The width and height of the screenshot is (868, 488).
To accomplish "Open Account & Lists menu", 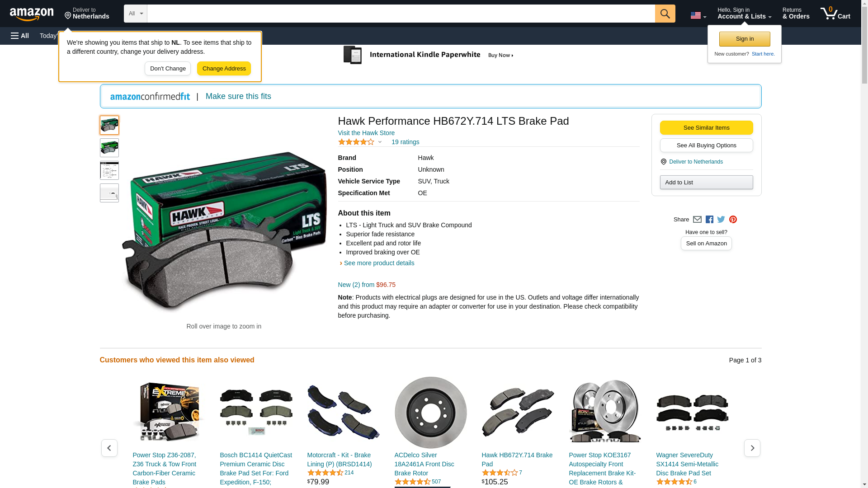I will point(744,14).
